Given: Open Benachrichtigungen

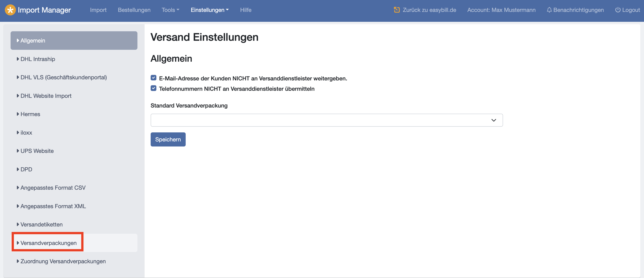Looking at the screenshot, I should tap(575, 10).
